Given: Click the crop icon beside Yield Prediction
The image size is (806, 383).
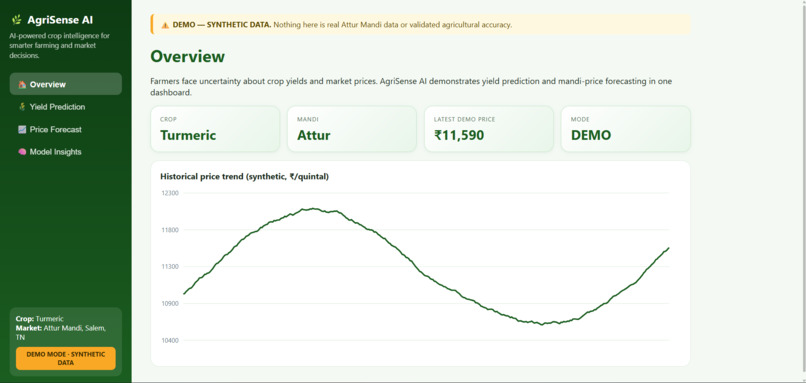Looking at the screenshot, I should pyautogui.click(x=22, y=107).
